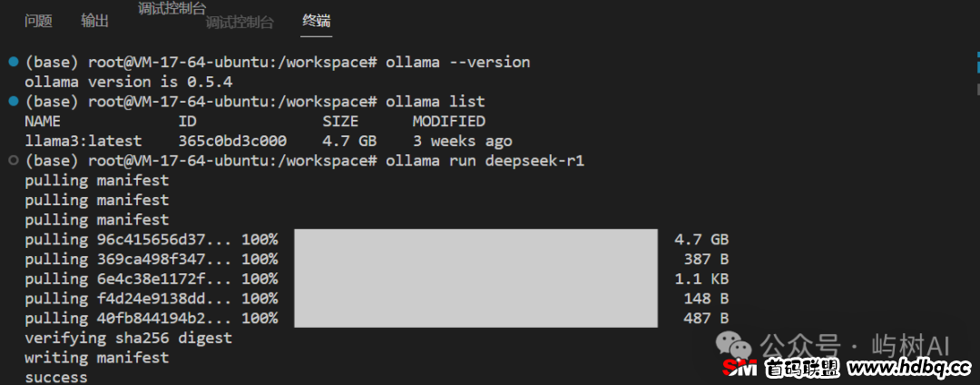Image resolution: width=980 pixels, height=385 pixels.
Task: Click the blue dot beside ollama --version command
Action: click(x=14, y=62)
